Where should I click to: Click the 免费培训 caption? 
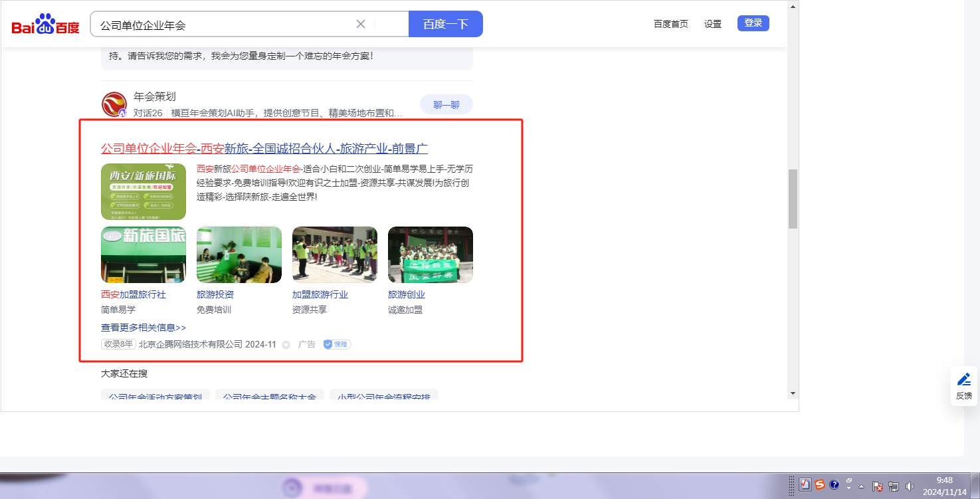pyautogui.click(x=214, y=310)
